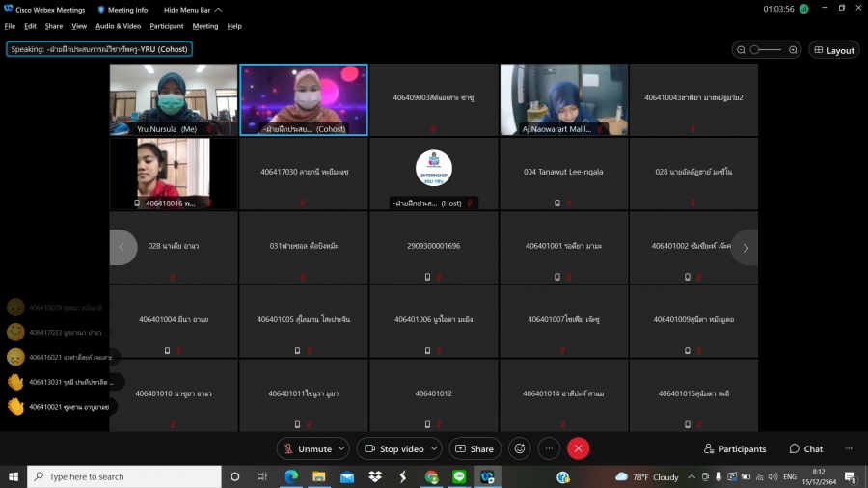Click the red leave meeting button
Viewport: 868px width, 488px height.
click(578, 448)
